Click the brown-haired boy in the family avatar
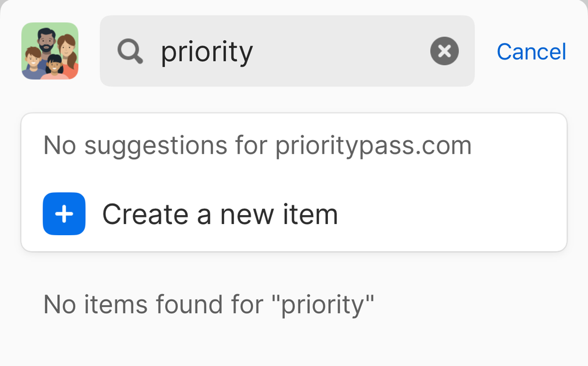The image size is (588, 366). click(x=33, y=59)
